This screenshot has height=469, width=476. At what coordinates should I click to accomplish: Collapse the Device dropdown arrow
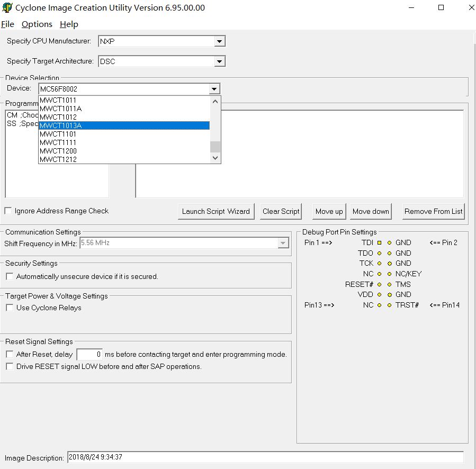click(214, 89)
